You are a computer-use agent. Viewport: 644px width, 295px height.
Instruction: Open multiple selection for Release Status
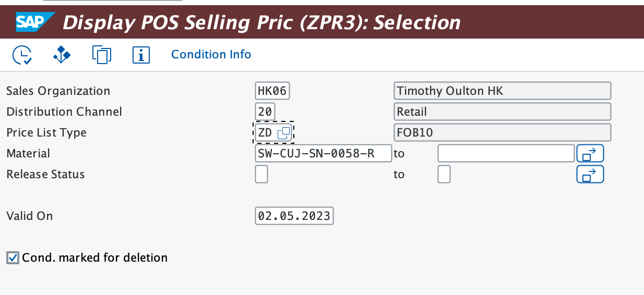click(590, 175)
